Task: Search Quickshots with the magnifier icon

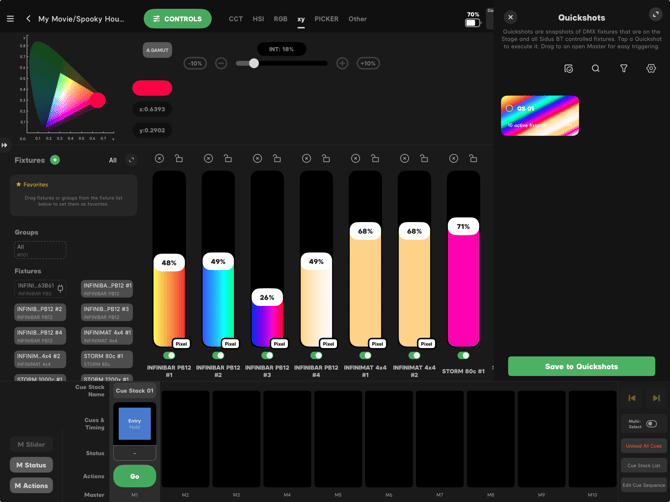Action: pos(596,68)
